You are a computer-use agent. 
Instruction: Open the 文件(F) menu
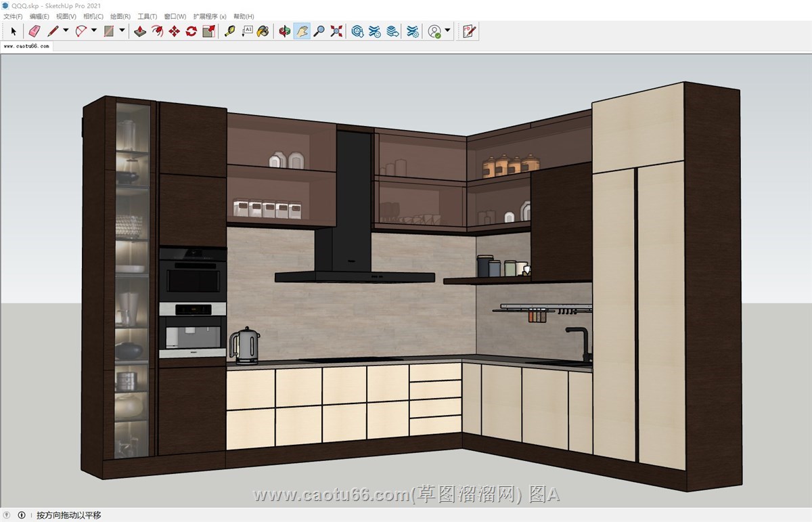[13, 16]
